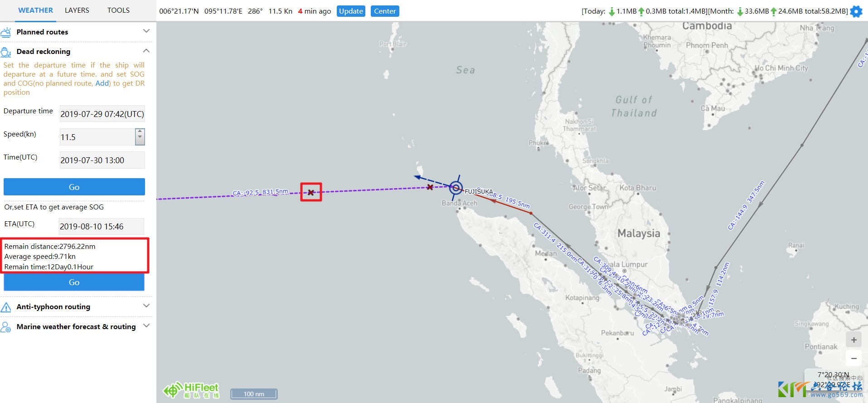Image resolution: width=868 pixels, height=403 pixels.
Task: Collapse the Dead reckoning section chevron
Action: pos(146,51)
